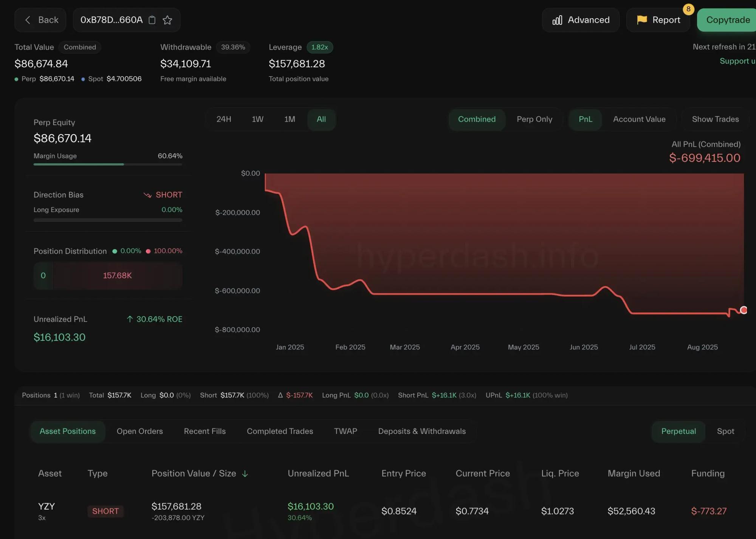Sort table by Funding column
This screenshot has width=756, height=539.
pyautogui.click(x=708, y=474)
